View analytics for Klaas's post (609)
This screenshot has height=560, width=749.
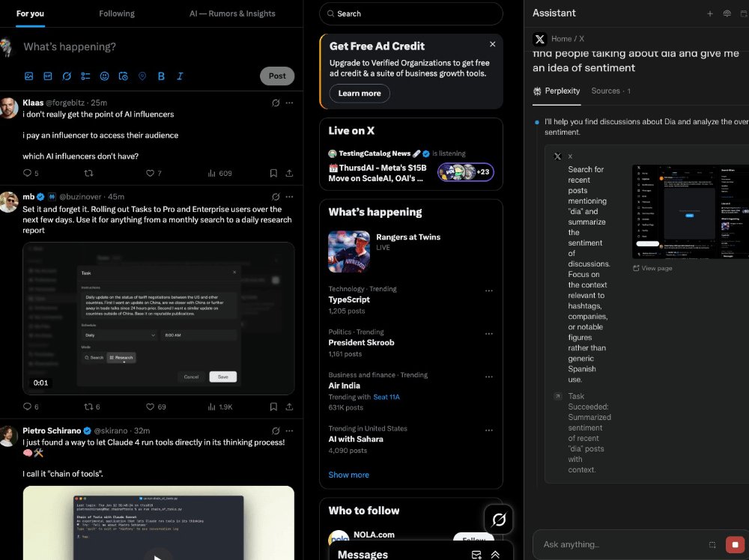click(219, 173)
